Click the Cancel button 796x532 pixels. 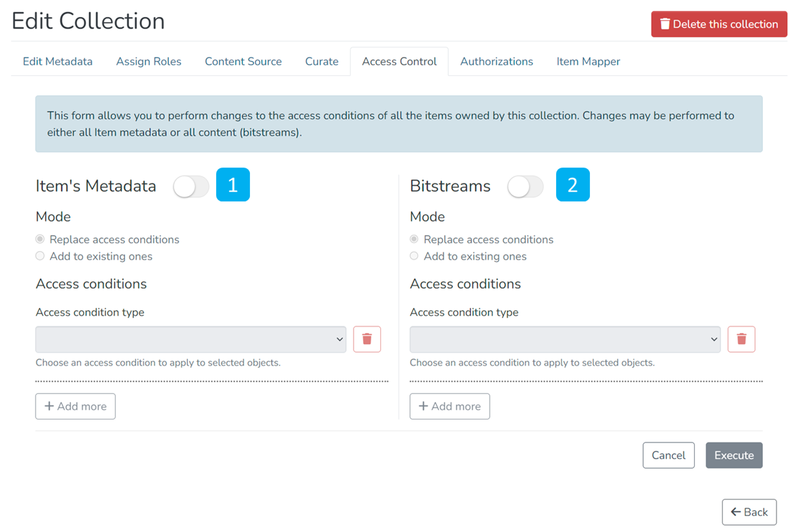coord(668,455)
